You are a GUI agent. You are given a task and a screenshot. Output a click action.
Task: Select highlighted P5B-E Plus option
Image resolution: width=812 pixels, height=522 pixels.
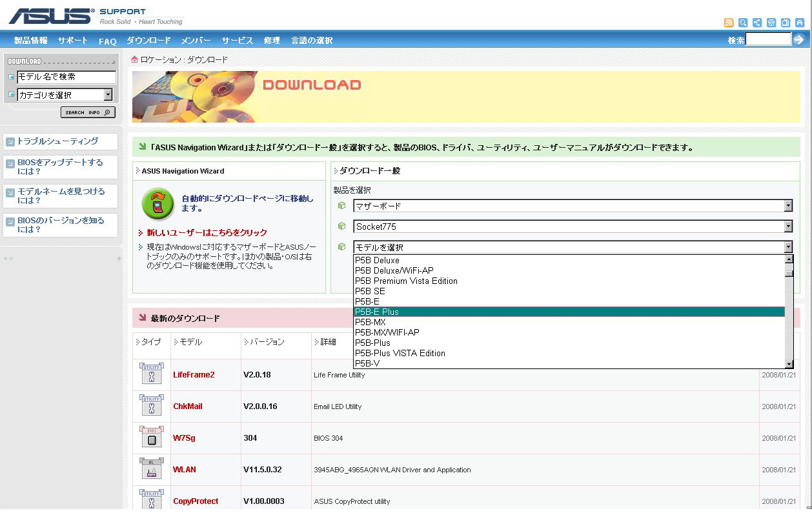coord(569,312)
